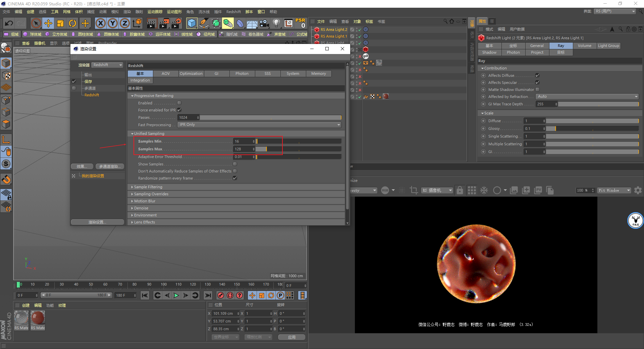Click the 效果... button
Screen dimensions: 644x349
(82, 166)
